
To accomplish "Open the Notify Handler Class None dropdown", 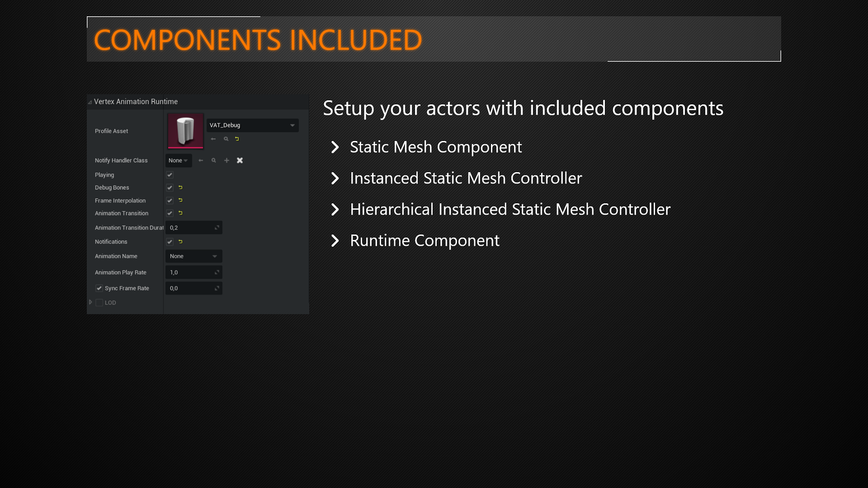I will point(178,160).
